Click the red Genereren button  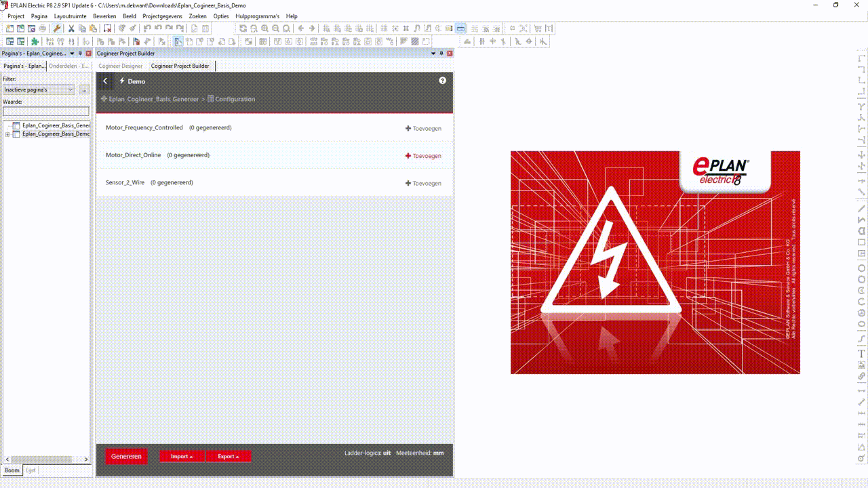(x=126, y=456)
